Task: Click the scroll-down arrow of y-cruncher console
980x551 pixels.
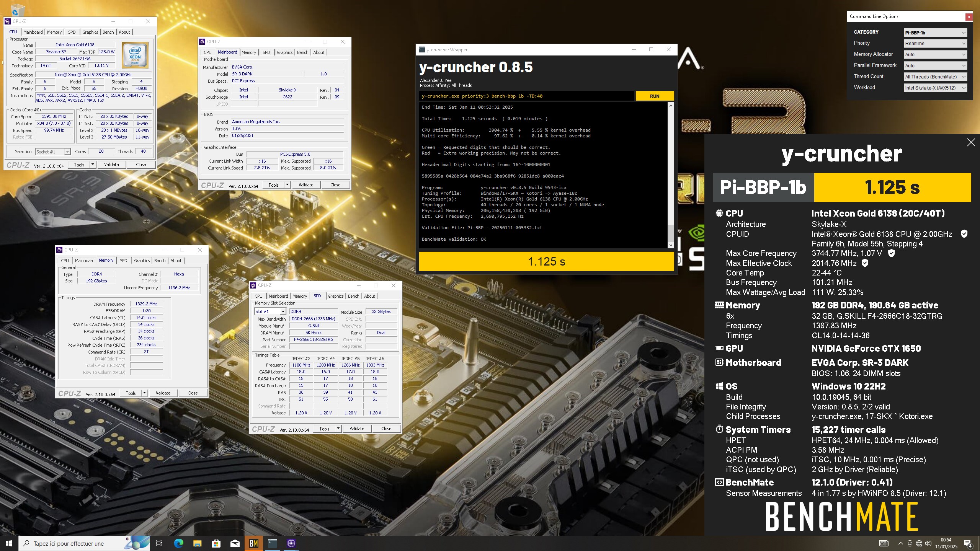Action: [x=671, y=245]
